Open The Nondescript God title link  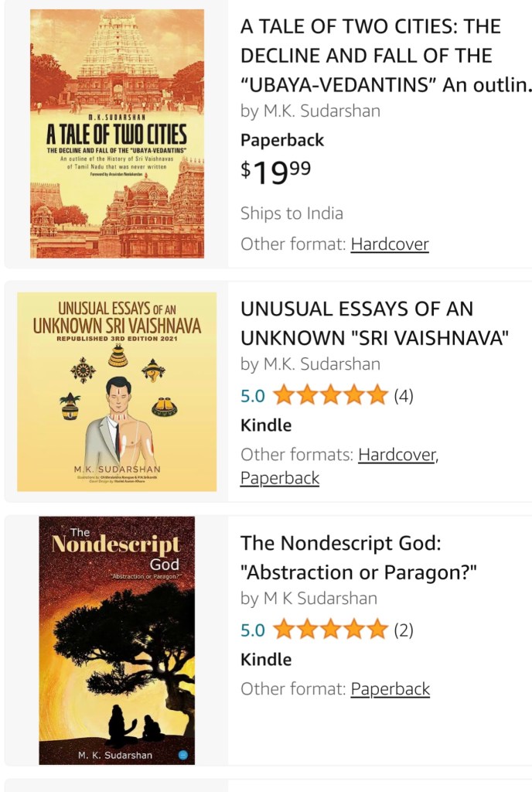(358, 558)
